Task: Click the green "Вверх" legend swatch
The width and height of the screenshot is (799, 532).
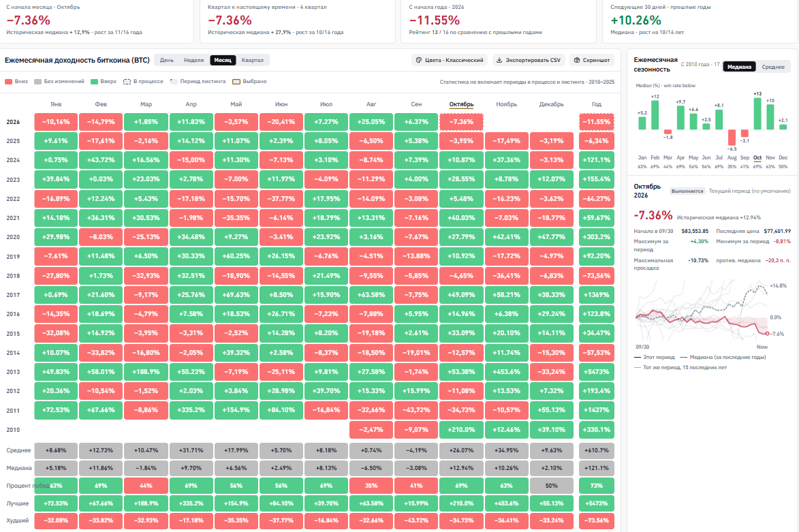Action: [94, 82]
